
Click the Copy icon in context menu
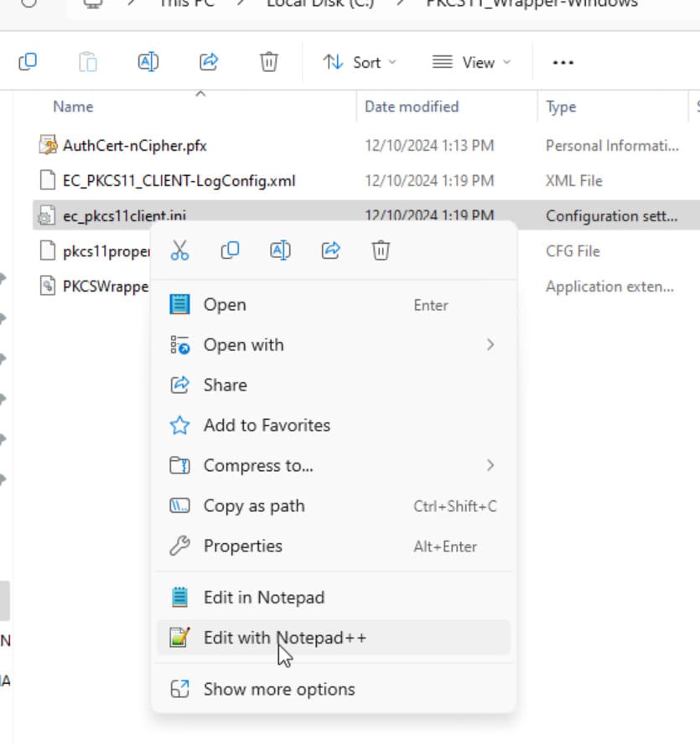(230, 251)
